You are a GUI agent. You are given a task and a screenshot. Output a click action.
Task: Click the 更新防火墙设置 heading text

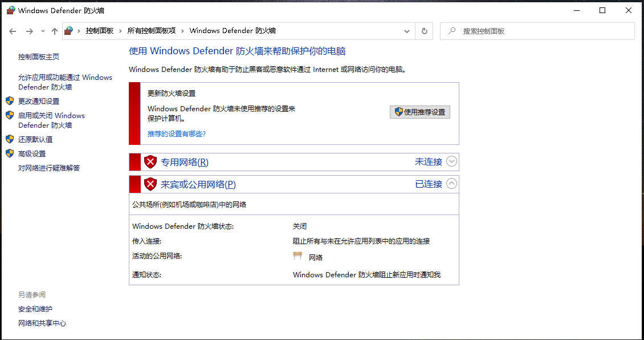(x=172, y=94)
